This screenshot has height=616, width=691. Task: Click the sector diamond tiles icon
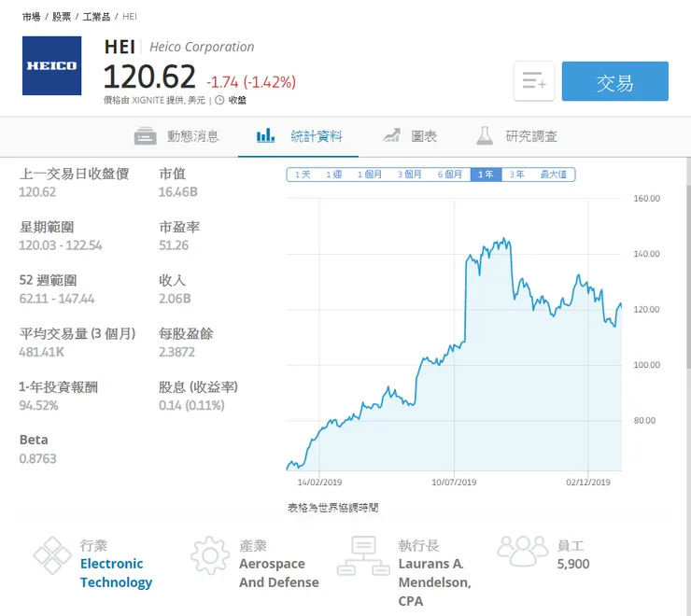[x=52, y=555]
